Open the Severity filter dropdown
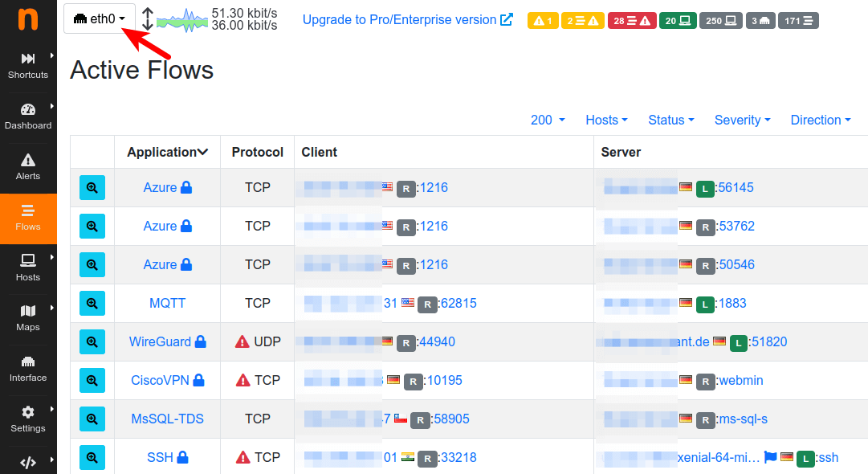868x474 pixels. tap(742, 121)
